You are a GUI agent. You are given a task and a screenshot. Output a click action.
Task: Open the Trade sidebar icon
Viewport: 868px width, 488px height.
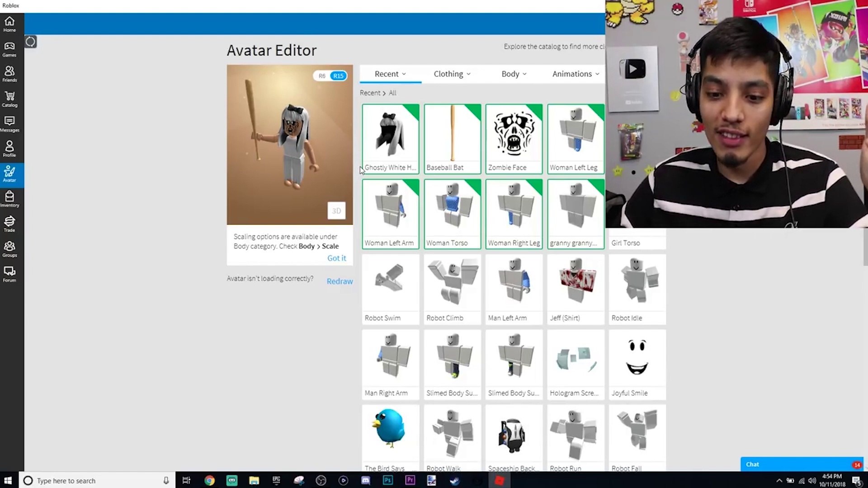click(x=9, y=224)
